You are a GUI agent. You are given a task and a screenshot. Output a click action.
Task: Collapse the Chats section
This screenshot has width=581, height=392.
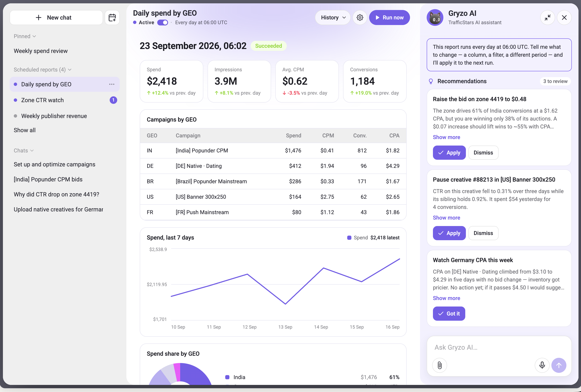coord(24,151)
